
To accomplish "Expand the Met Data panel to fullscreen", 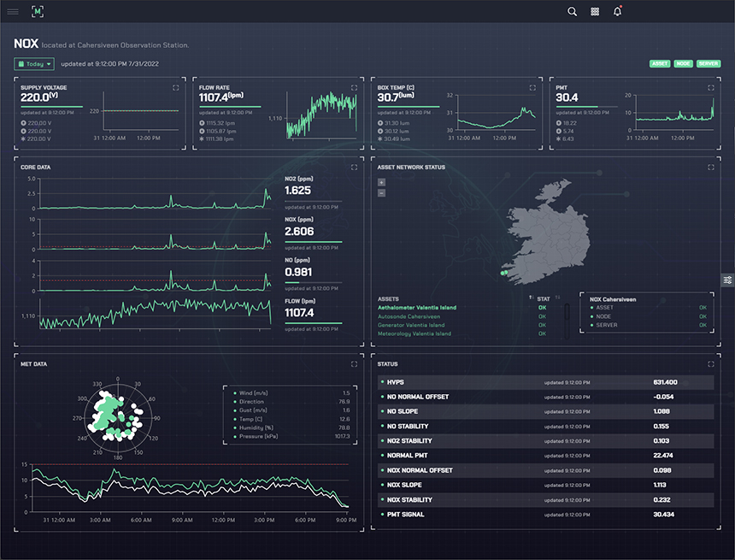I will click(x=354, y=364).
